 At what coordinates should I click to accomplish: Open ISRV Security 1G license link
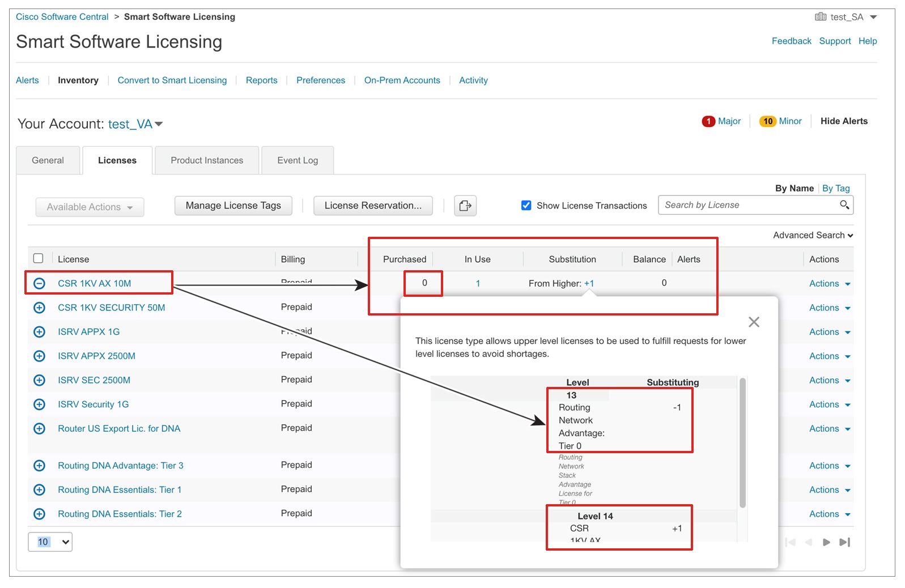94,404
